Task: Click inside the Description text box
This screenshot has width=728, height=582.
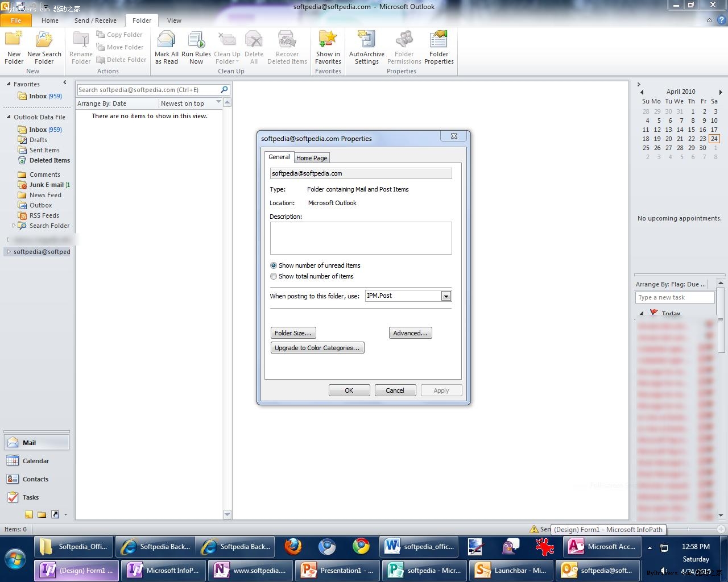Action: (x=361, y=238)
